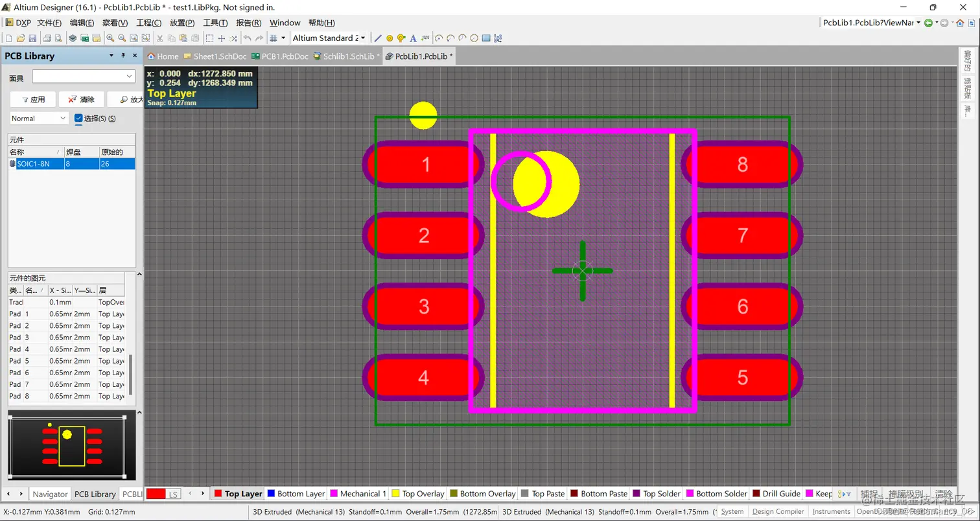The image size is (980, 521).
Task: Open the System status bar button
Action: click(732, 511)
